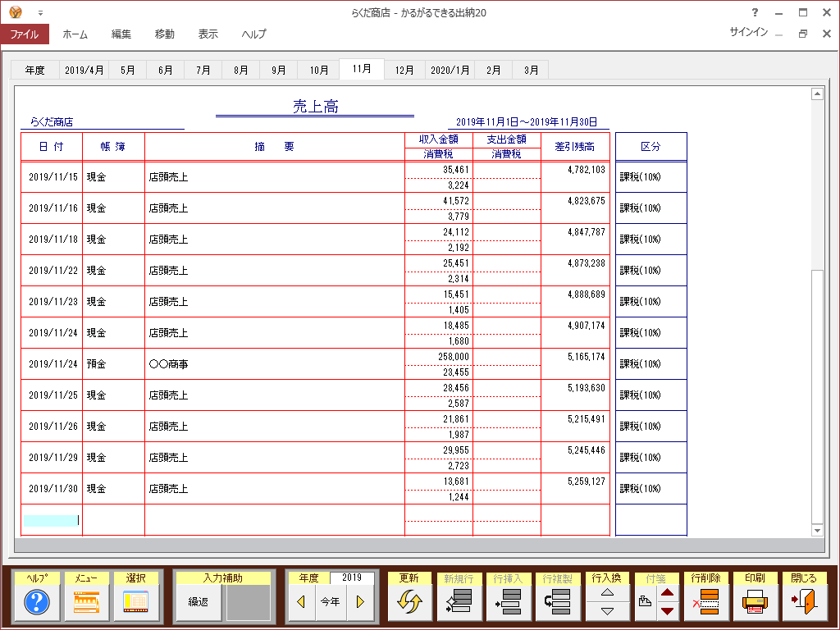Image resolution: width=840 pixels, height=630 pixels.
Task: Click the 行複製 duplicate row icon
Action: point(557,602)
